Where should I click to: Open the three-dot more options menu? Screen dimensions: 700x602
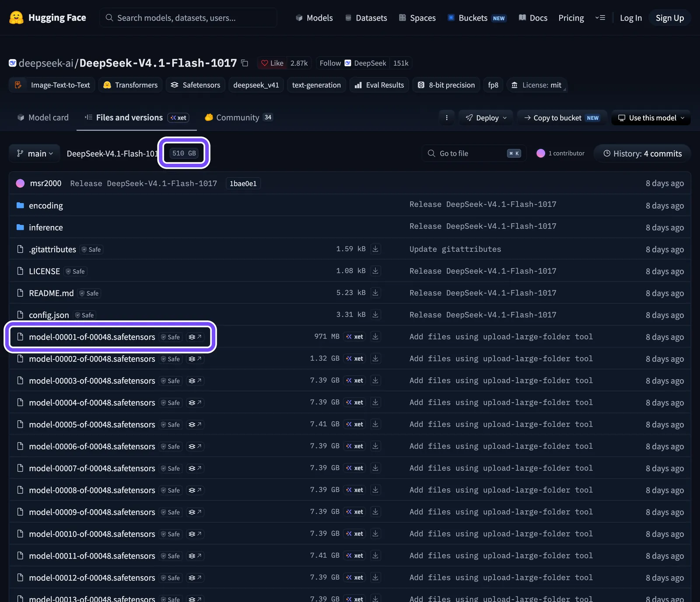coord(447,117)
